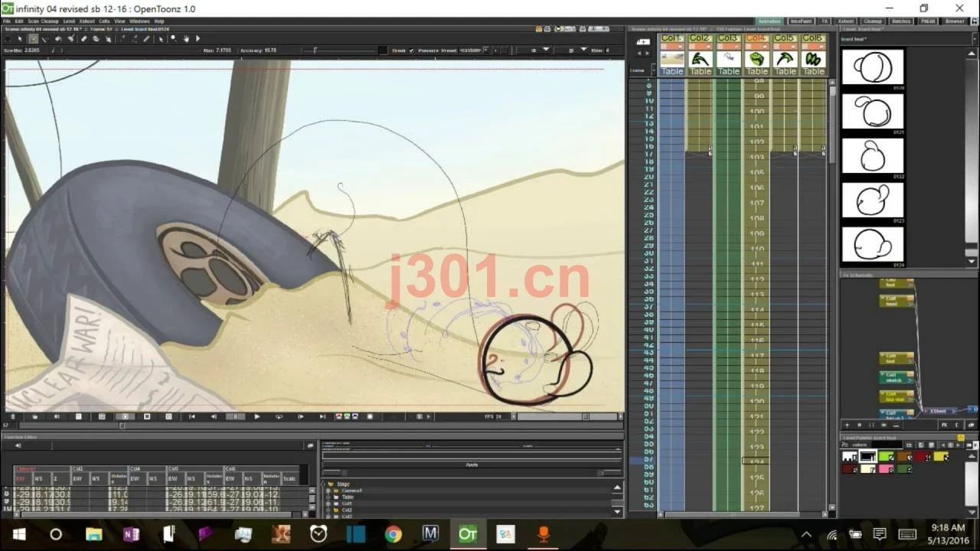Open the brush Preset dropdown
The height and width of the screenshot is (551, 980).
pyautogui.click(x=475, y=51)
